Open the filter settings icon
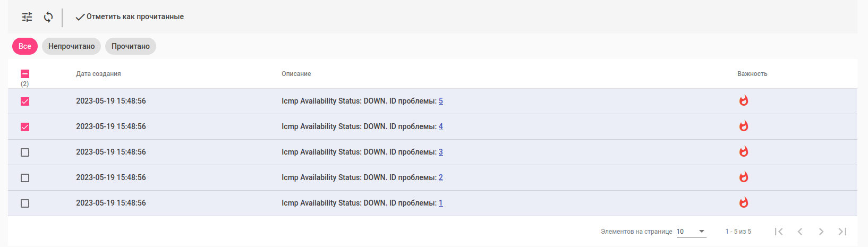This screenshot has height=247, width=868. click(x=27, y=17)
